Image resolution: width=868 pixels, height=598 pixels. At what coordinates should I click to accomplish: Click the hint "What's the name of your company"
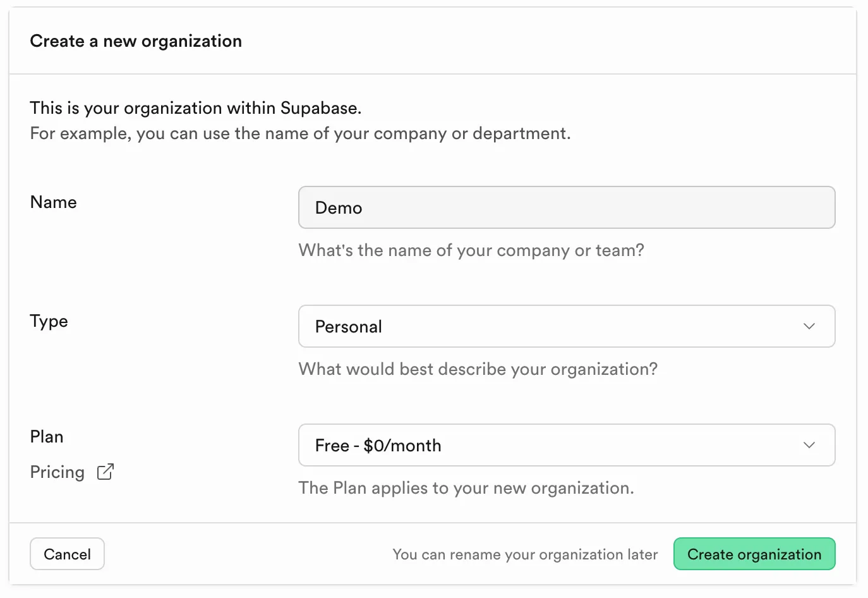(471, 250)
